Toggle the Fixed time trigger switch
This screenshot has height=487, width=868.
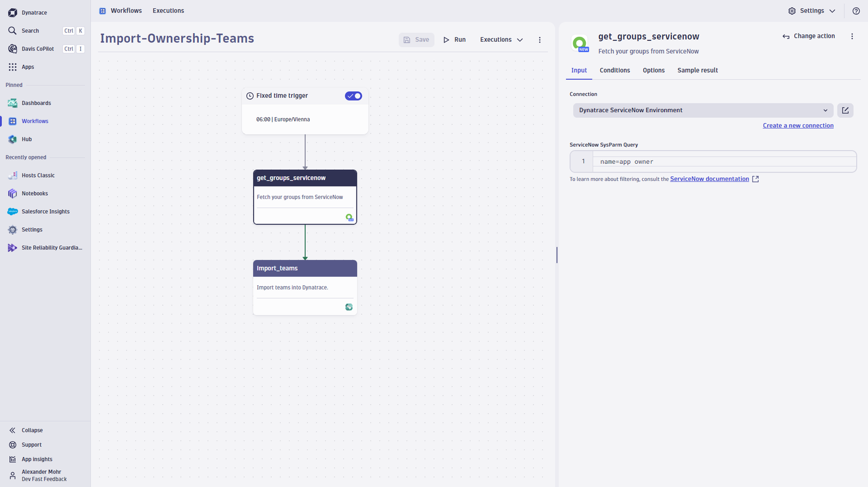[x=354, y=96]
